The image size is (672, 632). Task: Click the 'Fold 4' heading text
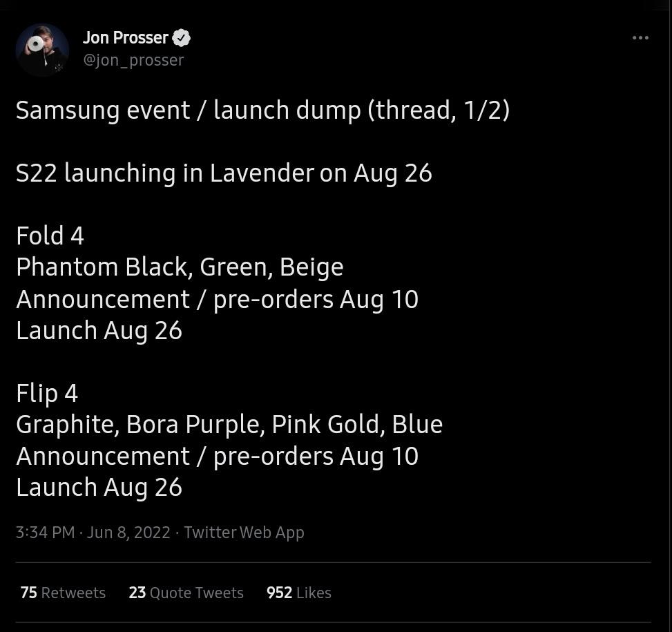[x=50, y=236]
